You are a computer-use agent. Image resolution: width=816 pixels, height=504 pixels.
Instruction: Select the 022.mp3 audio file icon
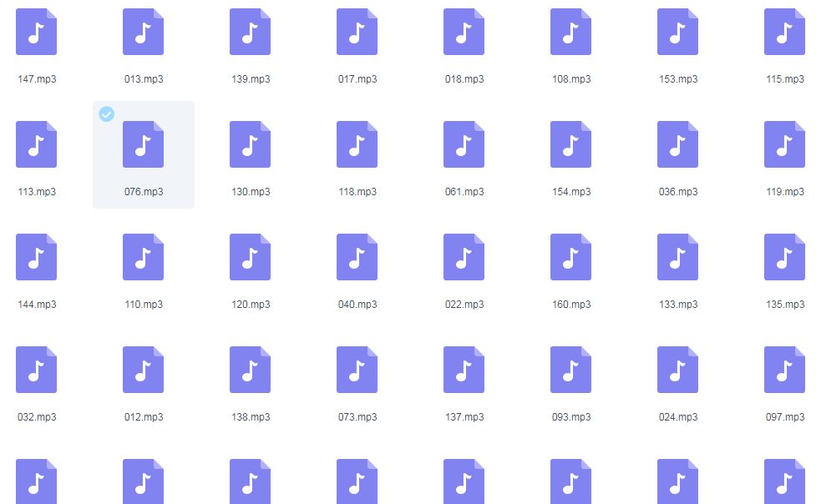[x=464, y=257]
